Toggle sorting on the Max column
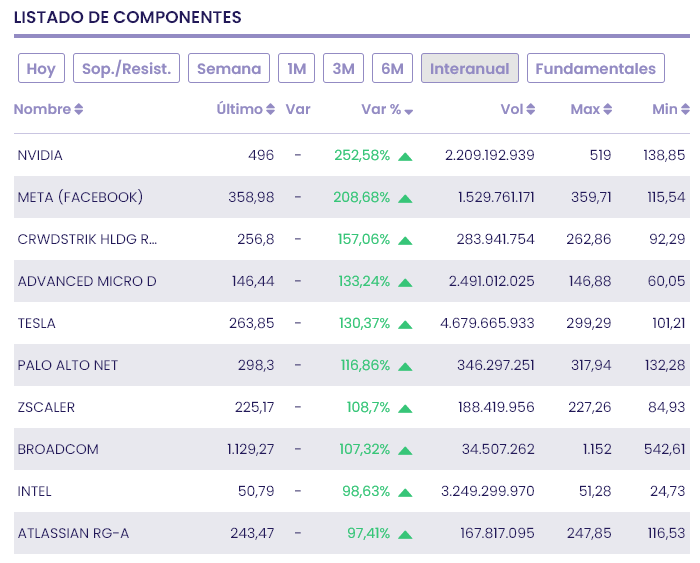 (x=607, y=110)
